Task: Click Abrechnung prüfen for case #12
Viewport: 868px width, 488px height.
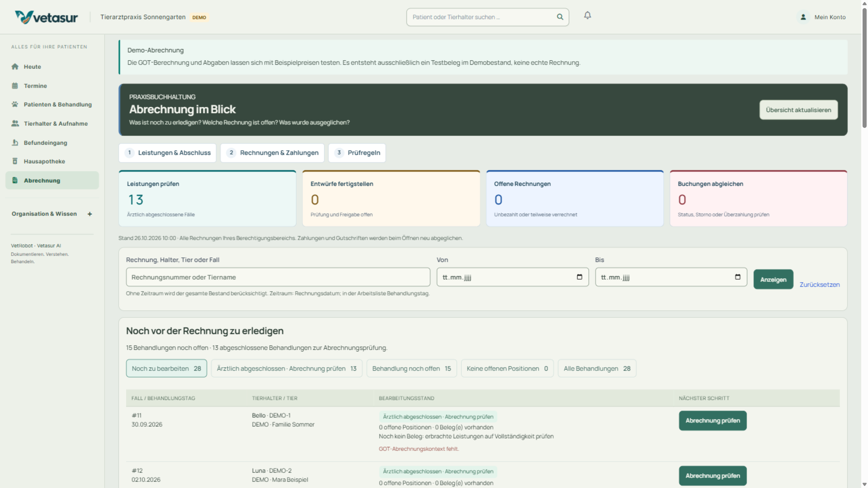Action: (x=712, y=476)
